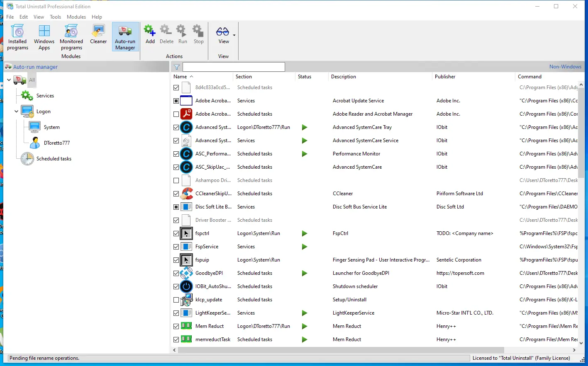Click the Add action icon
This screenshot has width=588, height=366.
tap(150, 30)
